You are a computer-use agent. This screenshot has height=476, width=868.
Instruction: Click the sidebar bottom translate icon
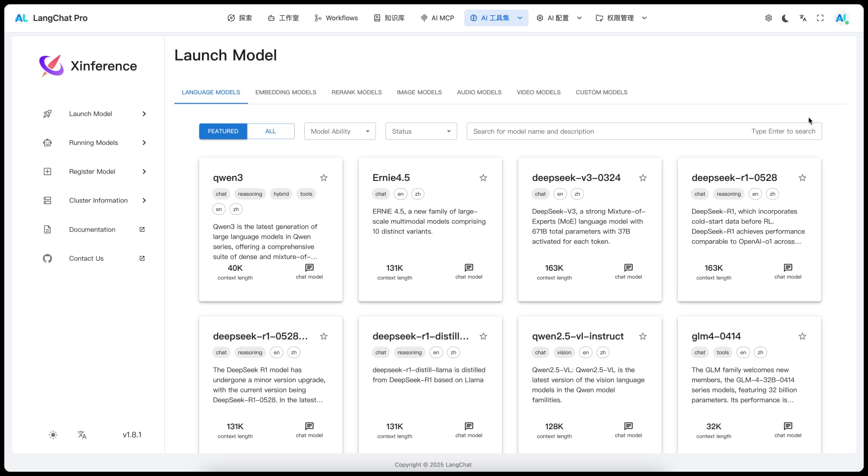point(82,435)
